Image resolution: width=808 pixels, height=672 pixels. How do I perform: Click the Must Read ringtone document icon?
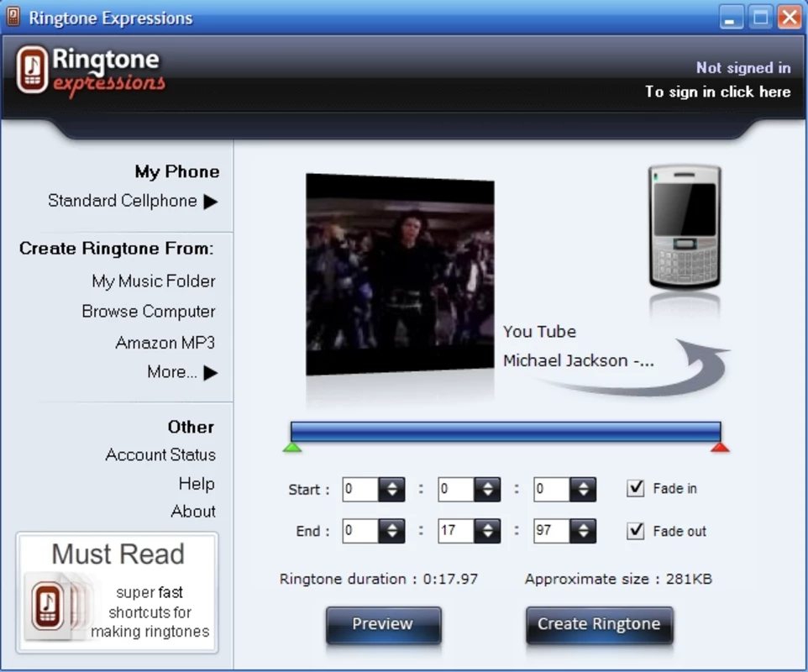pyautogui.click(x=48, y=606)
